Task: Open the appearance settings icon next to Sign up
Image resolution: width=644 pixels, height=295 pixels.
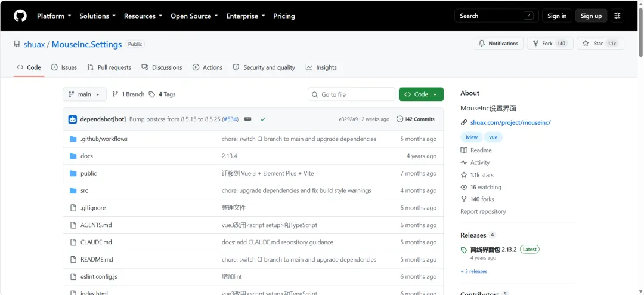Action: (x=617, y=16)
